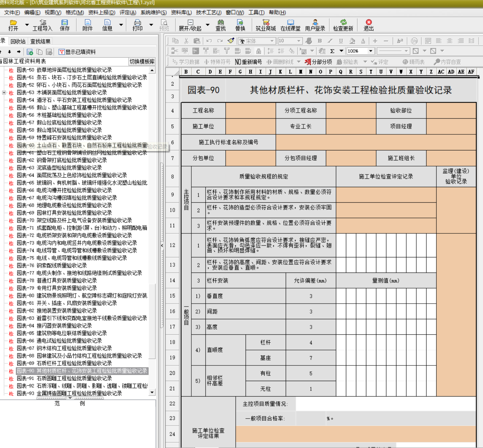Select 园表-50 嵌草地坪面层 tree item
This screenshot has width=483, height=448.
[x=64, y=70]
